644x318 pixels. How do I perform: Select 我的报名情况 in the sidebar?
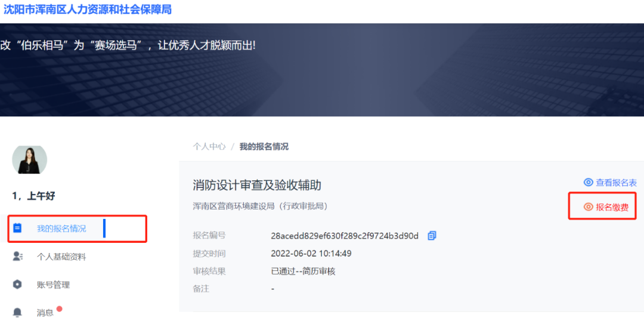coord(61,229)
